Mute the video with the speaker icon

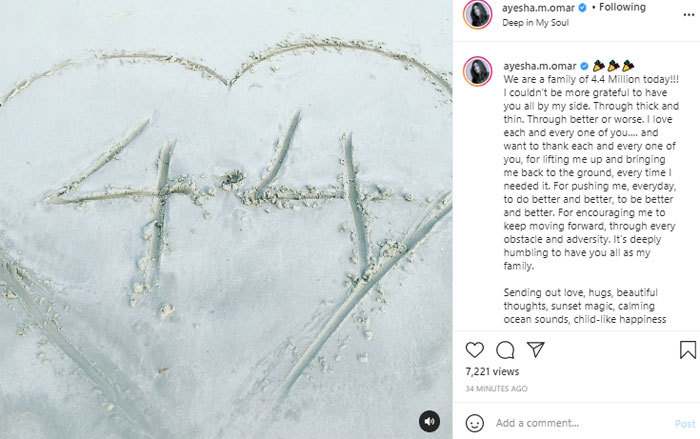429,421
